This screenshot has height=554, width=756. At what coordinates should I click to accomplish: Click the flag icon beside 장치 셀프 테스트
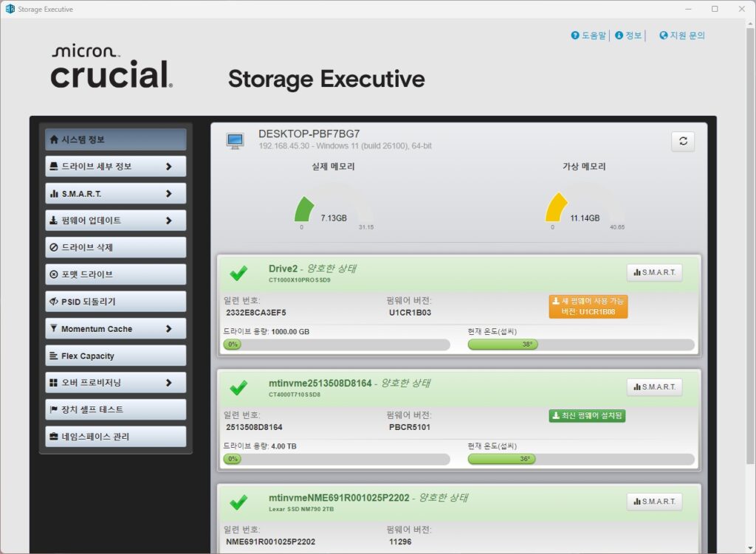(x=53, y=409)
